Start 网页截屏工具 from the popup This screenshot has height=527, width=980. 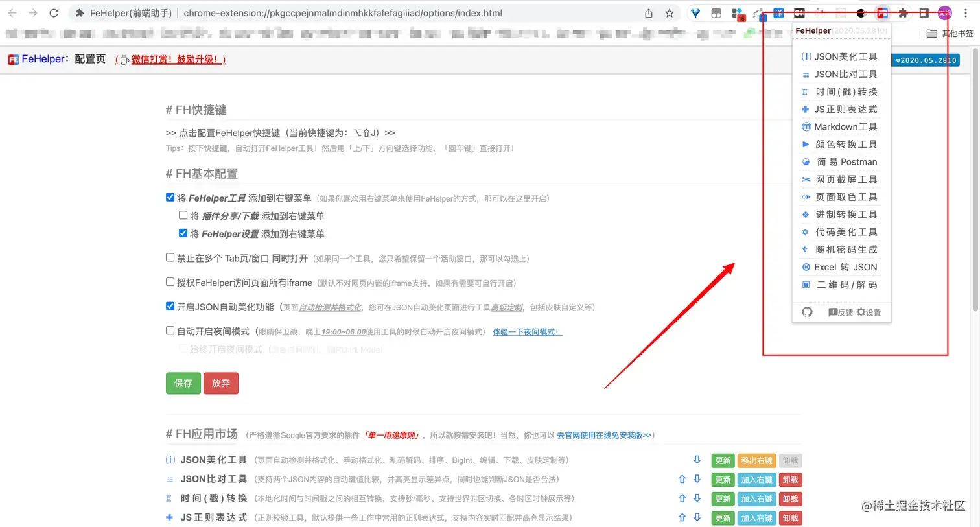(840, 179)
